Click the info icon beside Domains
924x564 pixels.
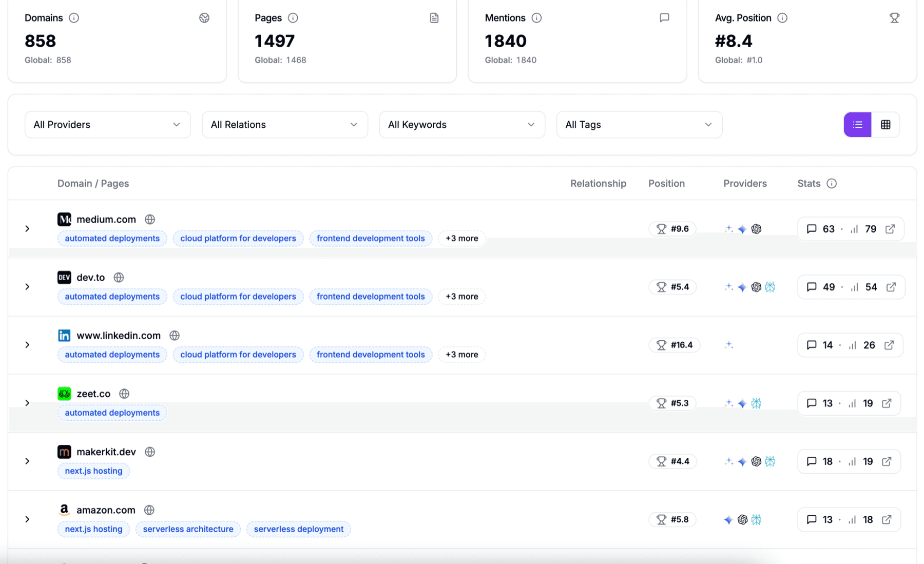click(x=74, y=18)
